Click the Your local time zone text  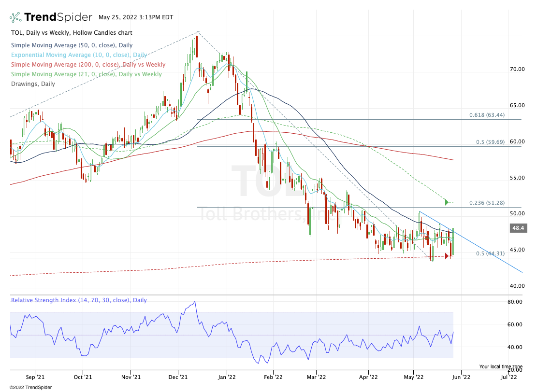[x=501, y=366]
